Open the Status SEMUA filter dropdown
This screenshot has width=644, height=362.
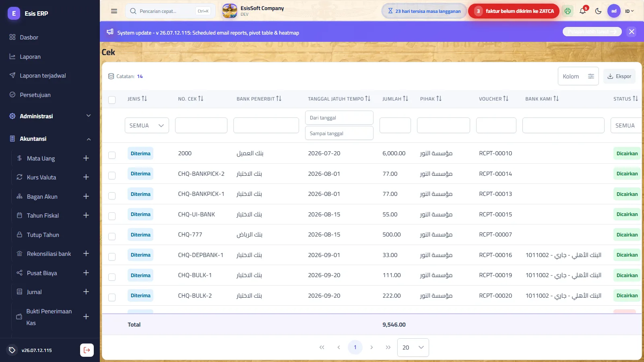point(626,125)
